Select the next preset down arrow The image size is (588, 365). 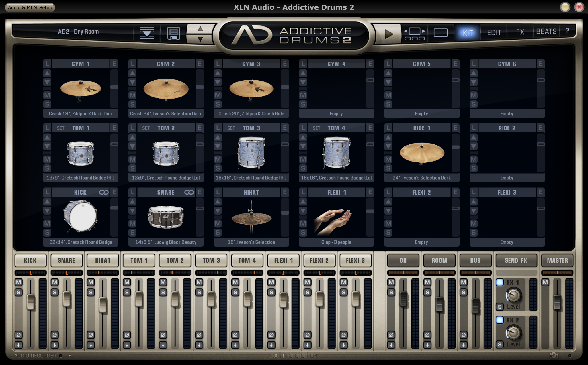(x=200, y=39)
